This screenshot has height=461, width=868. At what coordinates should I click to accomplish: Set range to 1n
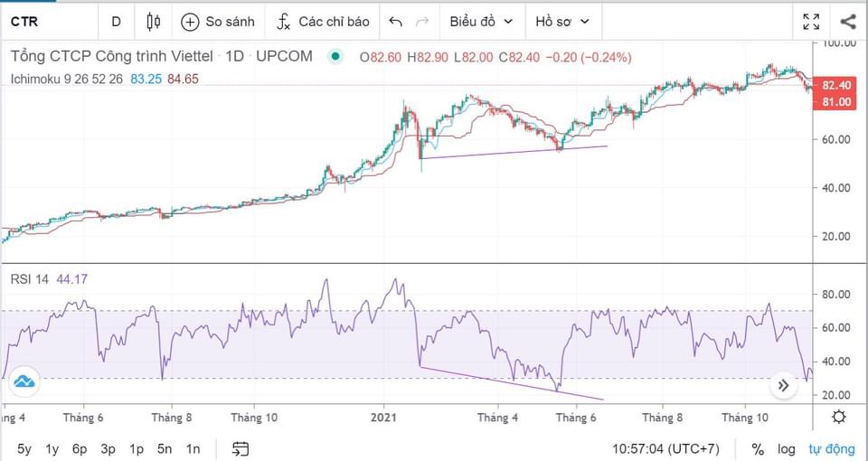[x=193, y=449]
